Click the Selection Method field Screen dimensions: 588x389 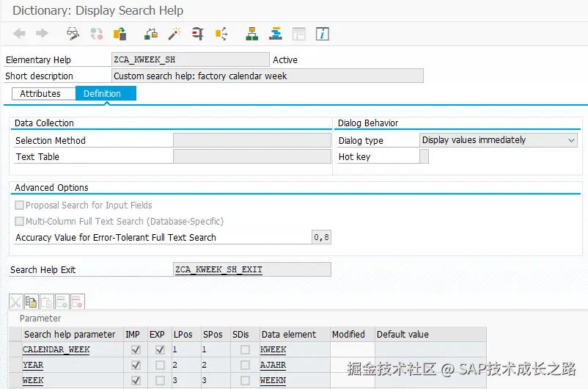(x=252, y=140)
